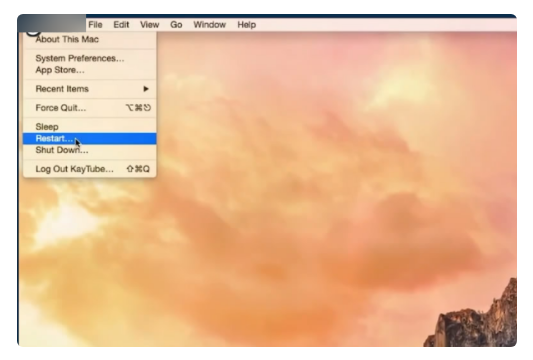
Task: Select the highlighted Restart option
Action: point(90,139)
